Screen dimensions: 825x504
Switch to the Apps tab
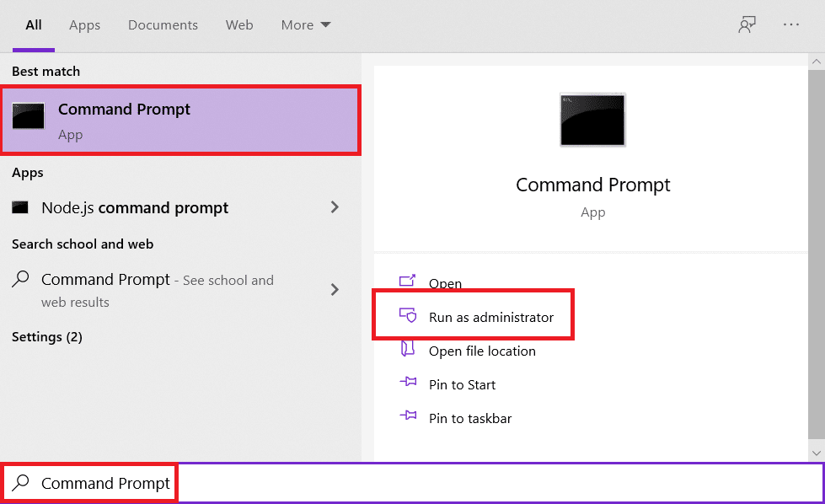coord(84,25)
